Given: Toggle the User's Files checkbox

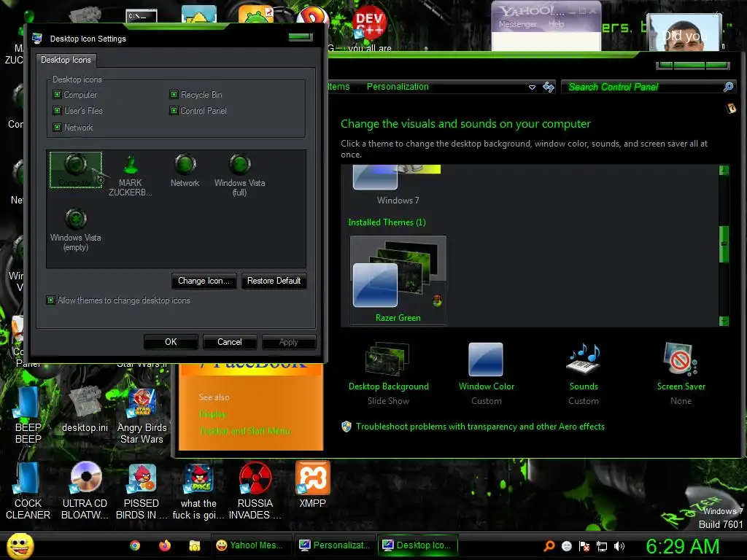Looking at the screenshot, I should (x=57, y=111).
